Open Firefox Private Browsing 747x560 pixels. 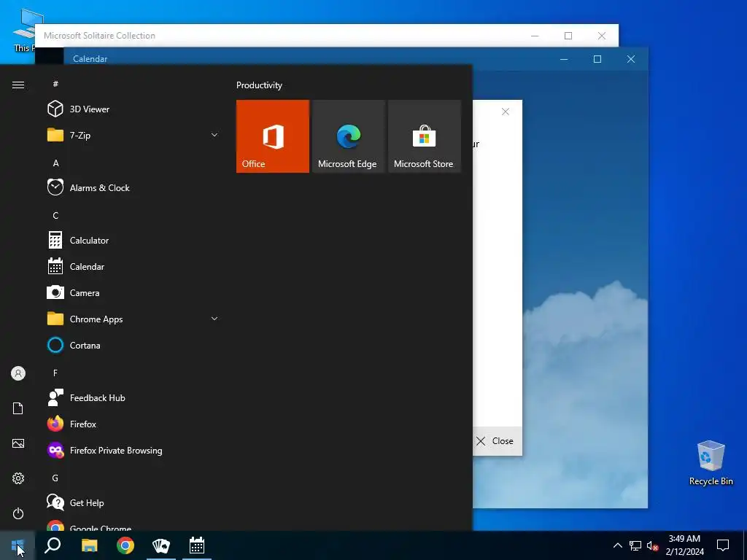(133, 450)
